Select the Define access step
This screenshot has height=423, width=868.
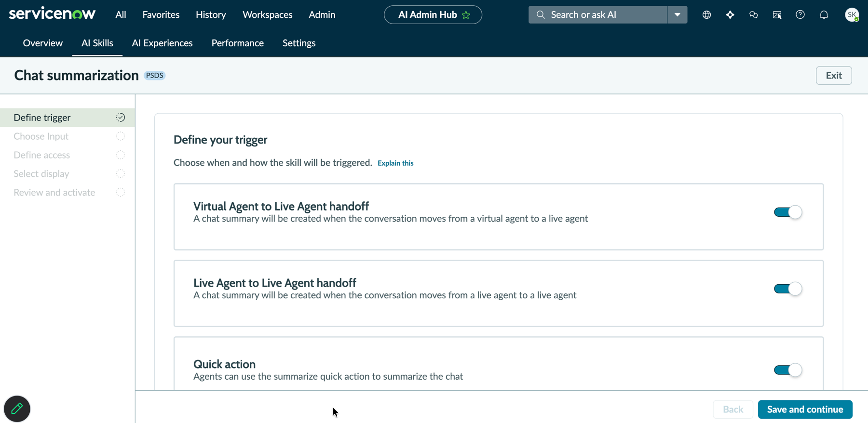[68, 155]
